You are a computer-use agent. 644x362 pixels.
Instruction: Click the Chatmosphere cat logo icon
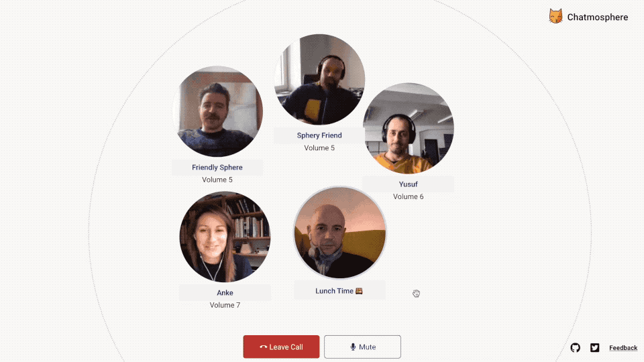(x=555, y=16)
